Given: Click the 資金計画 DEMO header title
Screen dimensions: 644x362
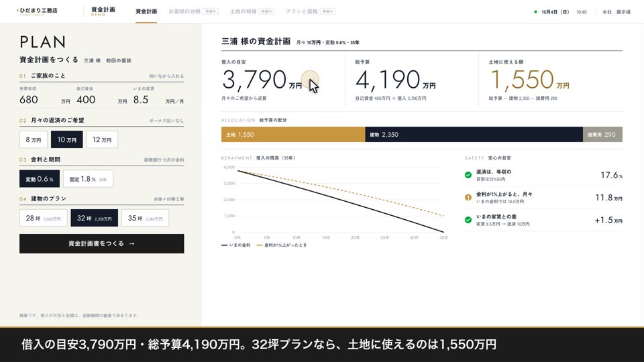Looking at the screenshot, I should [103, 11].
